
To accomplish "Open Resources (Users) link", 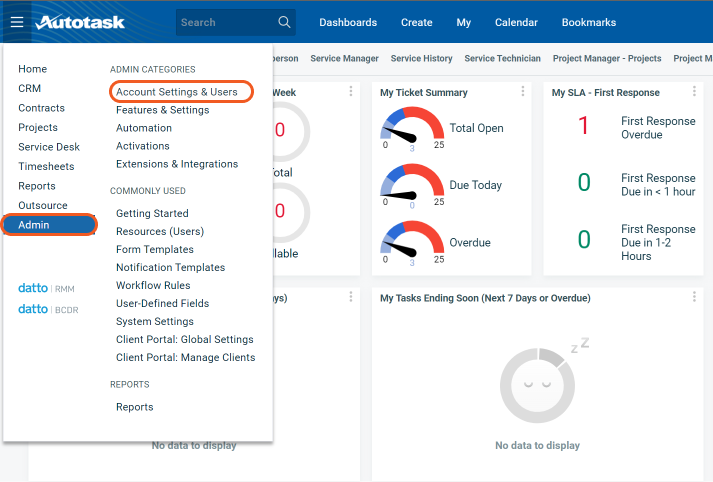I will [159, 231].
